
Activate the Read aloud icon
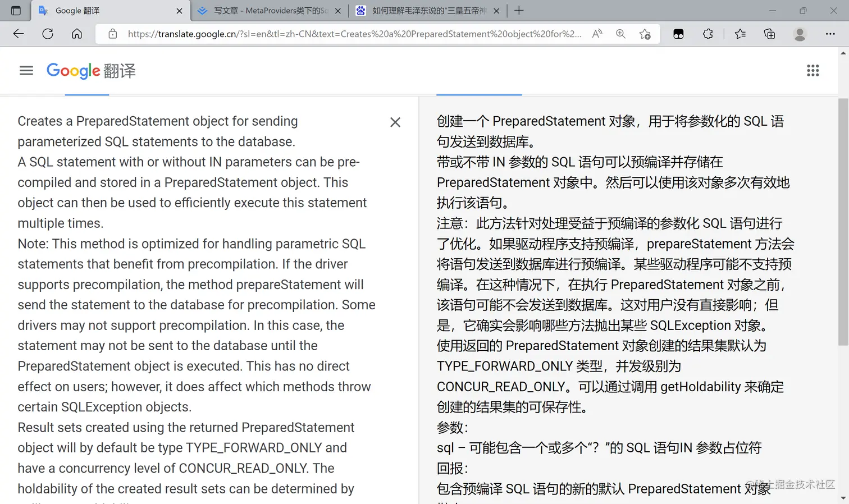tap(597, 34)
